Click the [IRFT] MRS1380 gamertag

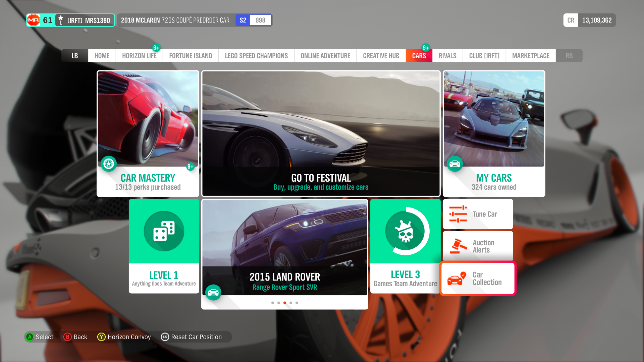89,20
